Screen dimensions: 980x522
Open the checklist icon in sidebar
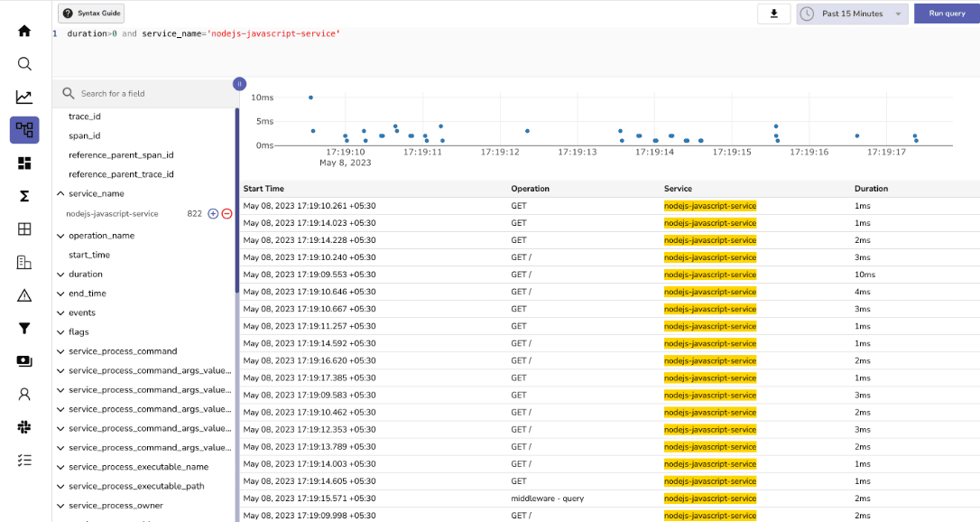point(24,460)
